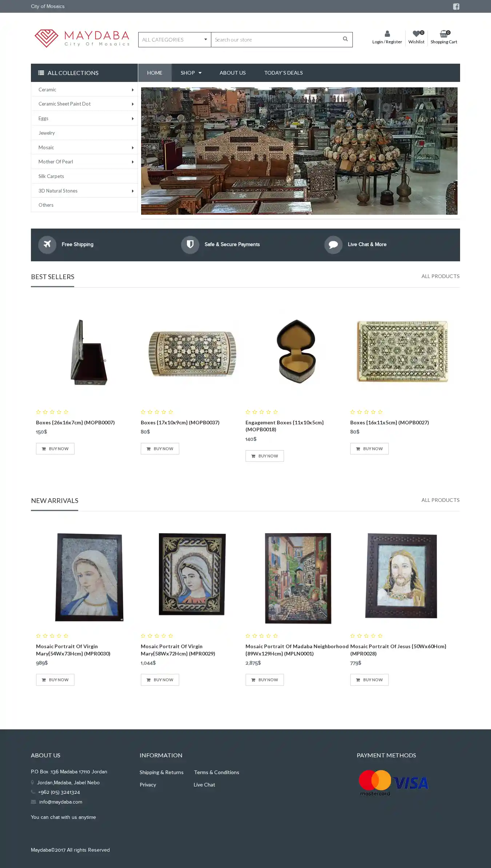Viewport: 491px width, 868px height.
Task: Click the Live Chat speech bubble icon
Action: point(333,245)
